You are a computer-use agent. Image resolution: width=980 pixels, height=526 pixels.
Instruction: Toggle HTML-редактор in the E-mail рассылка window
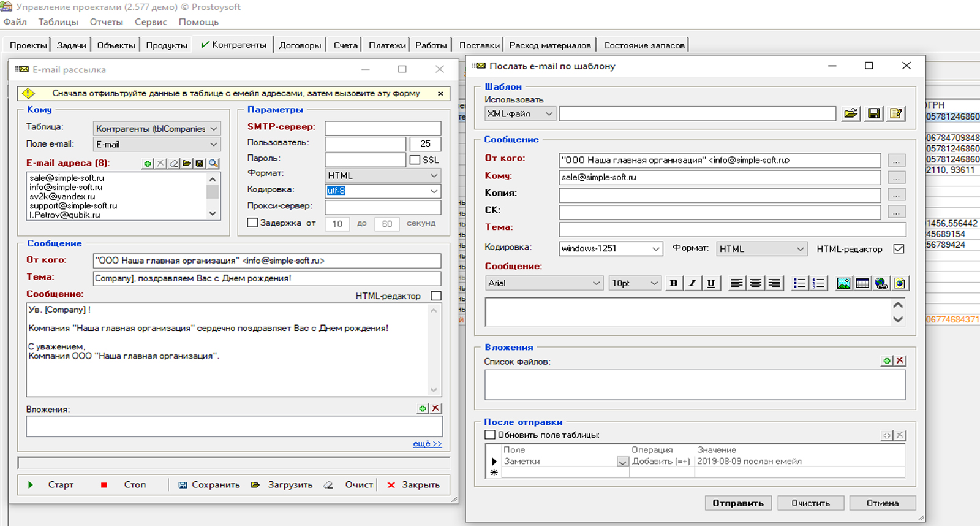click(436, 296)
